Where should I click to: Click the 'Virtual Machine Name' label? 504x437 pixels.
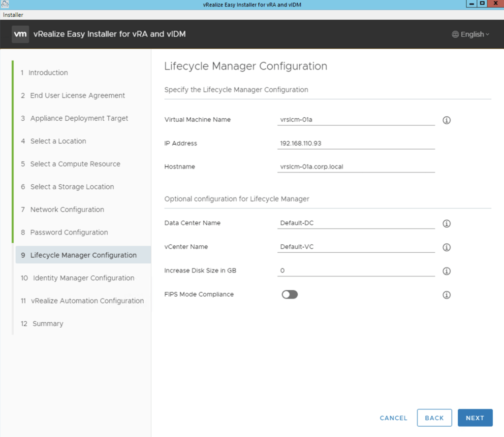197,120
